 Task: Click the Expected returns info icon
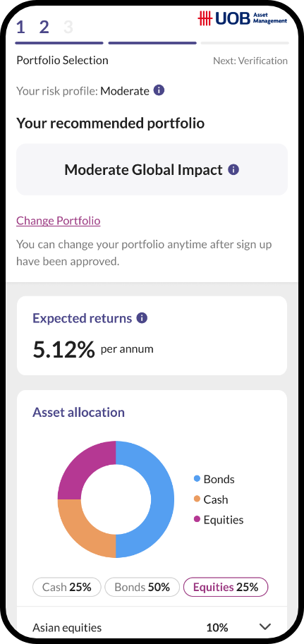coord(142,318)
